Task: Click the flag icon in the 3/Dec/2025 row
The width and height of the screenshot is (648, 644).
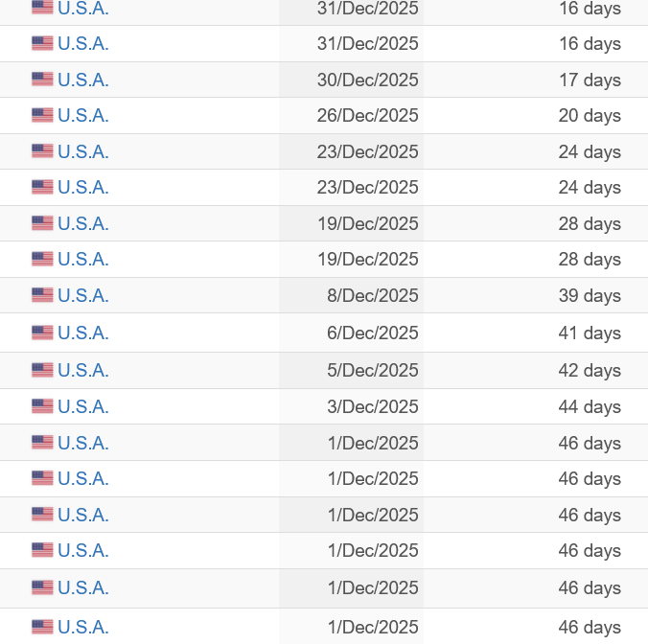Action: coord(42,406)
